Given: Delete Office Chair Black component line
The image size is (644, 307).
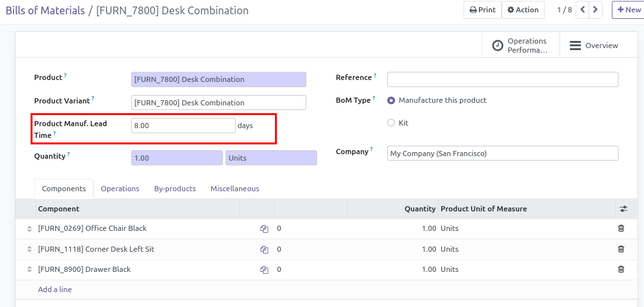Looking at the screenshot, I should (621, 228).
